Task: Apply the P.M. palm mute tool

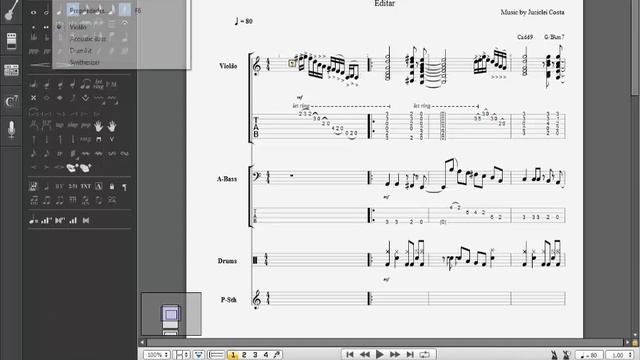Action: (111, 85)
